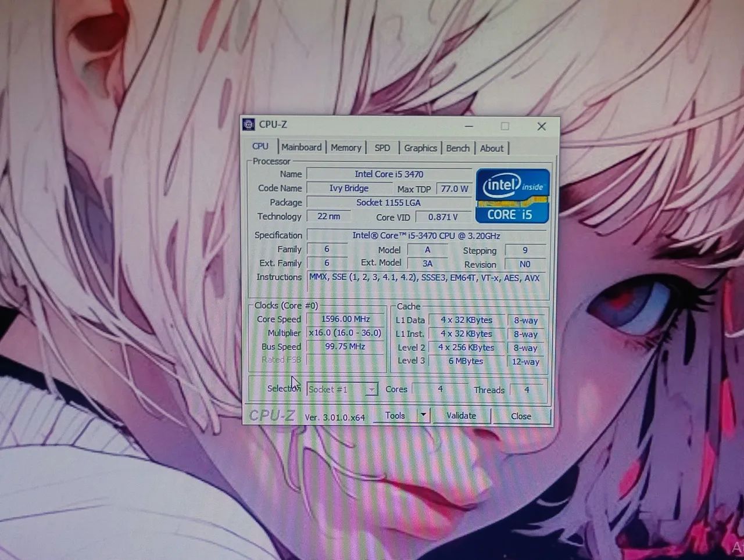Click the Level 2 value '4 x 256 KBytes'

point(466,347)
